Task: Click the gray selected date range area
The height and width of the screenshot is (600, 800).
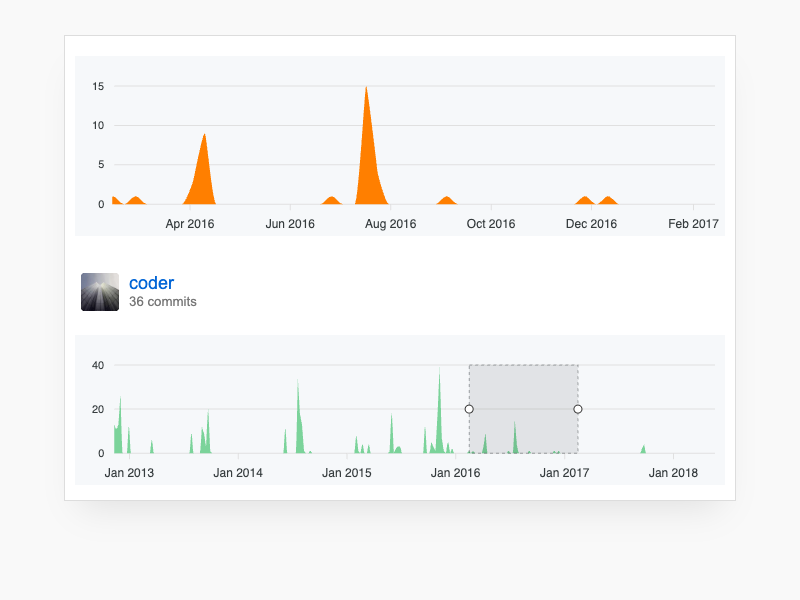Action: pos(523,409)
